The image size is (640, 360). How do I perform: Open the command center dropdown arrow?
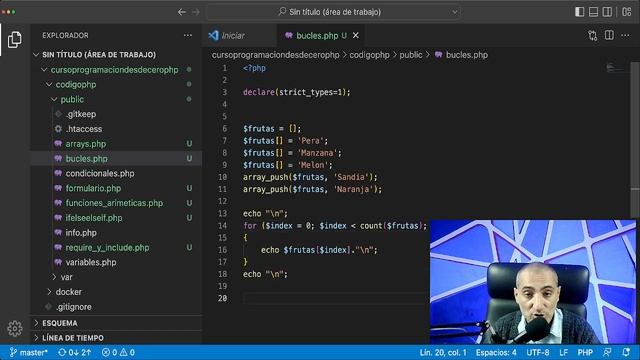454,12
